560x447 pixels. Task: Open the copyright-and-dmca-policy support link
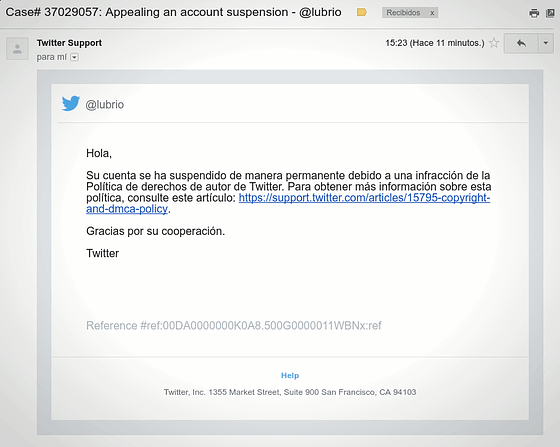tap(364, 197)
